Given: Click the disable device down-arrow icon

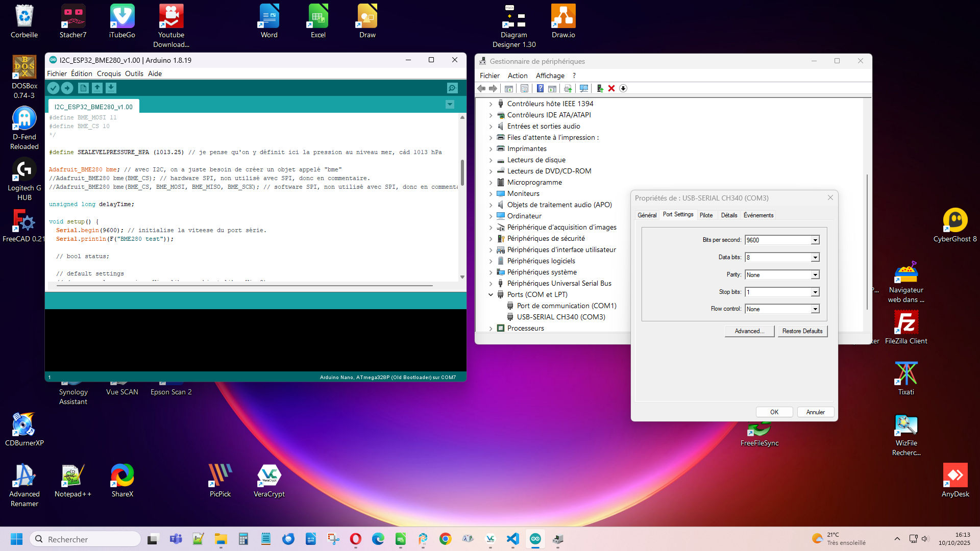Looking at the screenshot, I should click(x=623, y=88).
